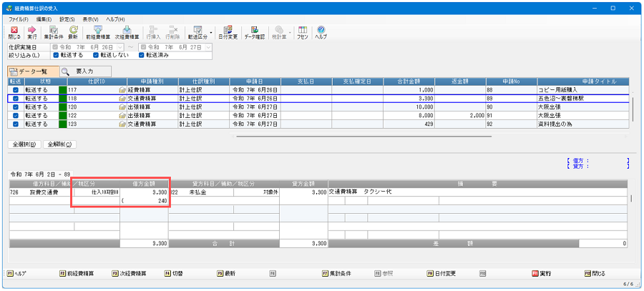Switch to the データ一覧 tab
644x291 pixels.
coord(33,71)
